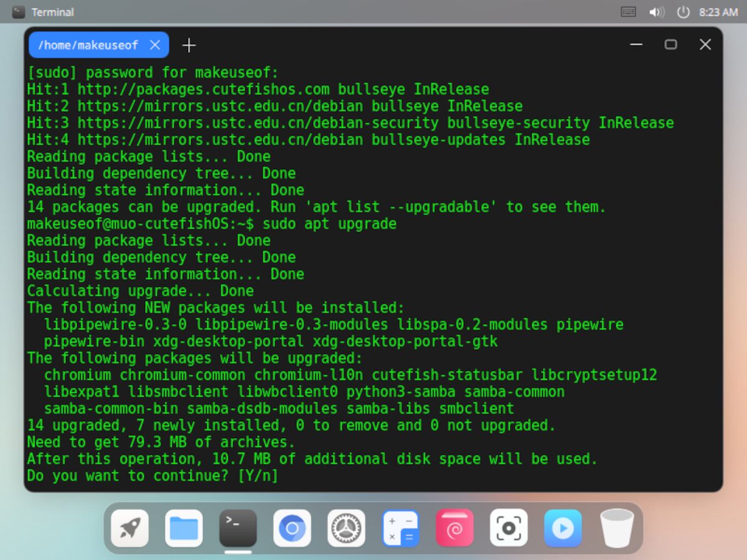The height and width of the screenshot is (560, 747).
Task: Click the 'Calculating upgrade... Done' line
Action: [140, 291]
